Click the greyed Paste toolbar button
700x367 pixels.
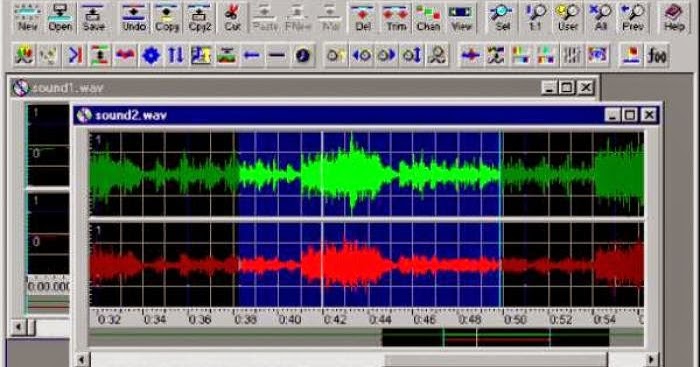coord(265,17)
